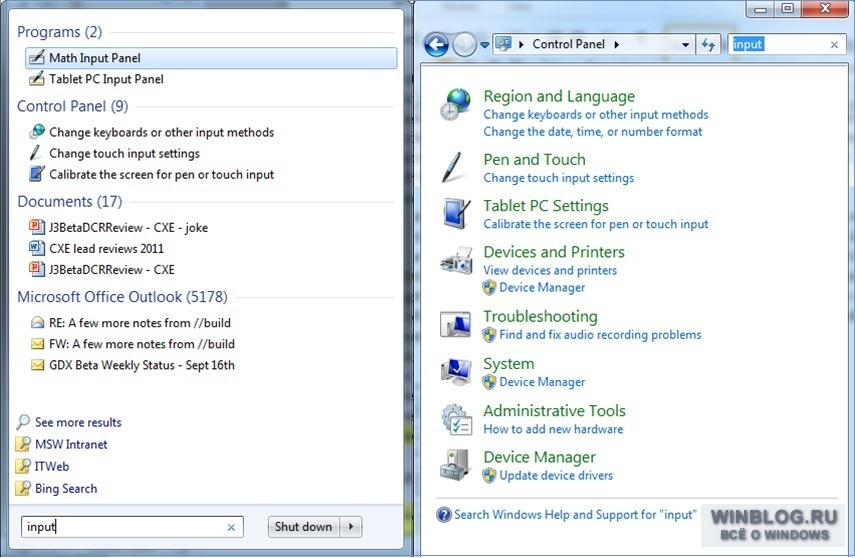Open the Shut down options arrow
This screenshot has width=855, height=558.
pyautogui.click(x=351, y=526)
